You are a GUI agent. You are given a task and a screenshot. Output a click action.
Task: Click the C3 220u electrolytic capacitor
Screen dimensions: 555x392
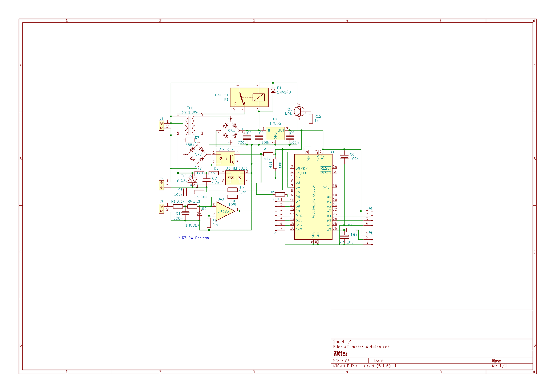tap(247, 138)
